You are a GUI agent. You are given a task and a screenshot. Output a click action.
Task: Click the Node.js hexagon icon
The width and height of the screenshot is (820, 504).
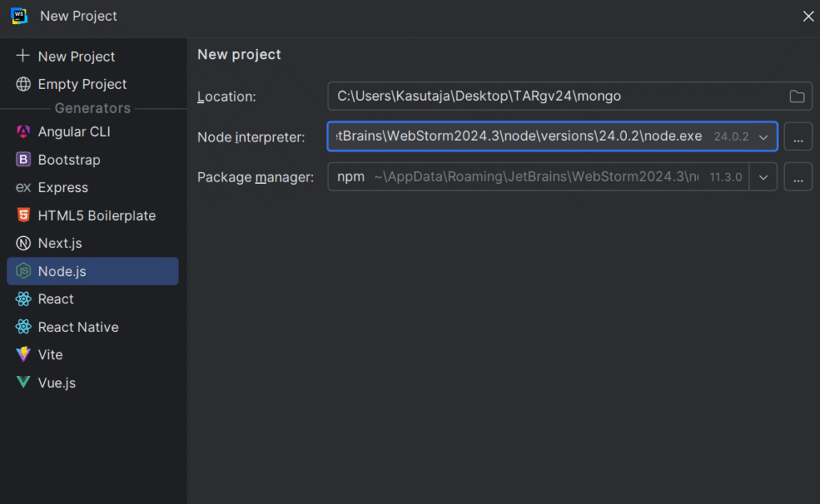coord(23,270)
